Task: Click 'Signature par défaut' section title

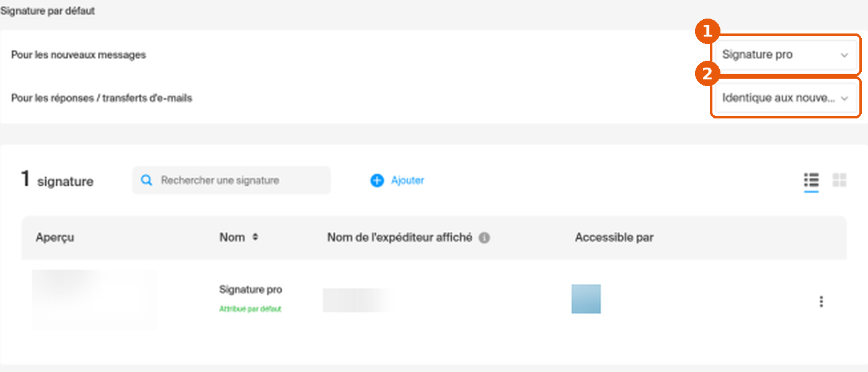Action: click(48, 11)
